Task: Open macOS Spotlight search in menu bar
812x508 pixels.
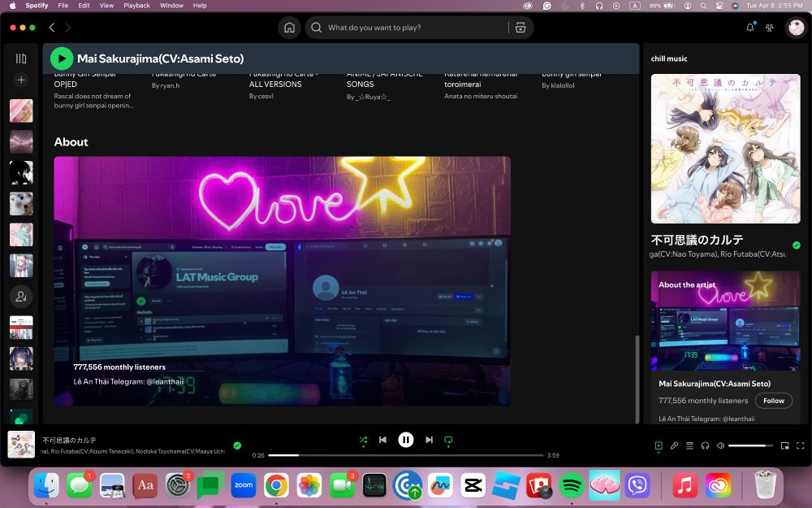Action: pos(703,6)
